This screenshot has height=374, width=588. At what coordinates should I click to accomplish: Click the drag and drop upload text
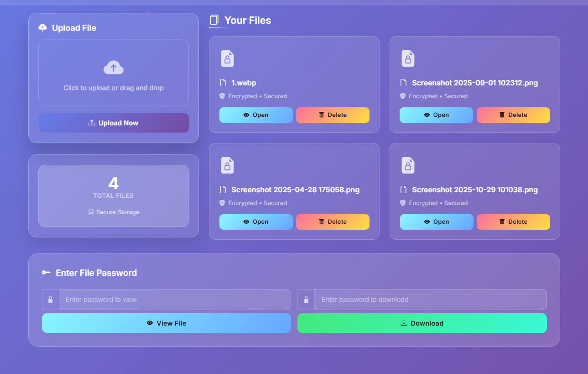pyautogui.click(x=114, y=88)
